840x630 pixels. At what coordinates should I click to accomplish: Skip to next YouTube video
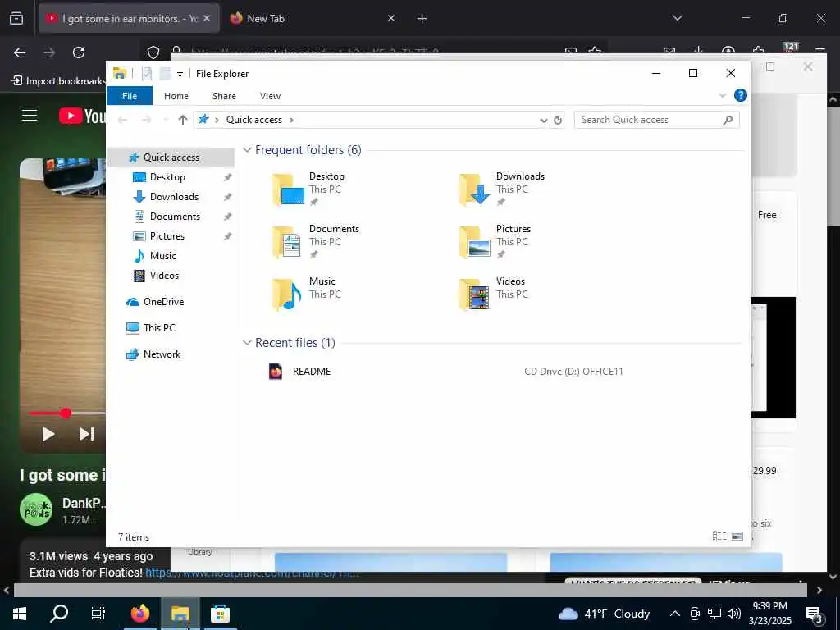tap(87, 433)
